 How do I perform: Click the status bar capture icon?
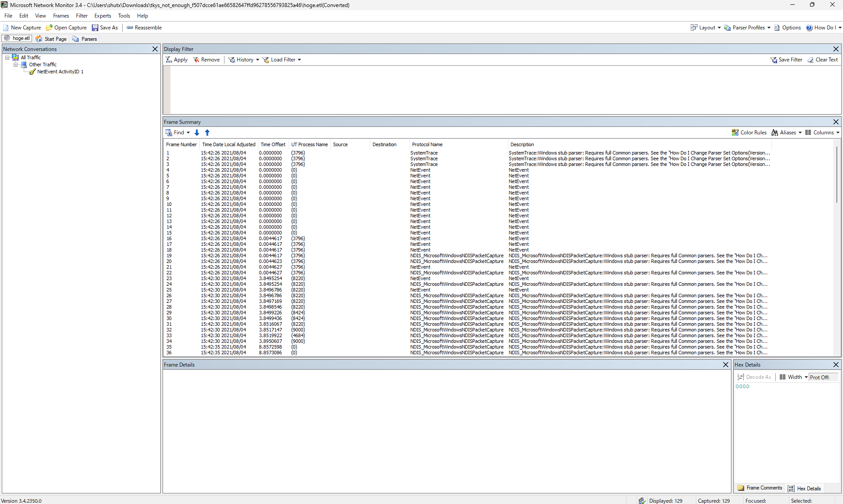point(642,500)
